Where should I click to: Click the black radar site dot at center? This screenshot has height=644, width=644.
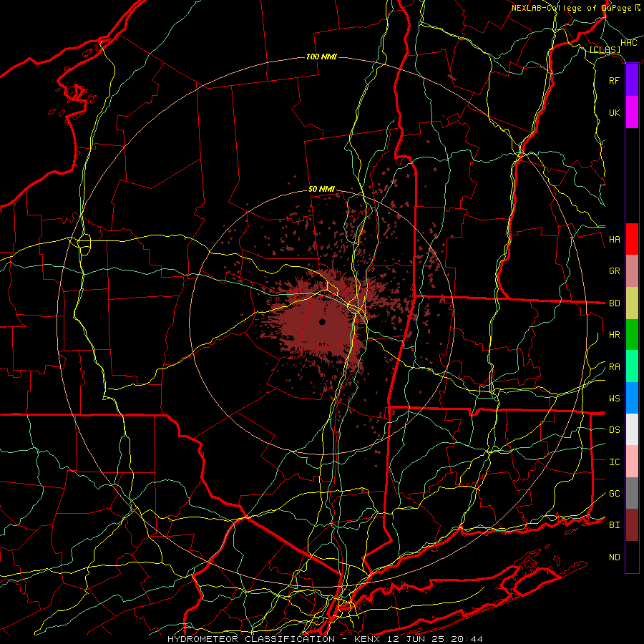coord(322,321)
